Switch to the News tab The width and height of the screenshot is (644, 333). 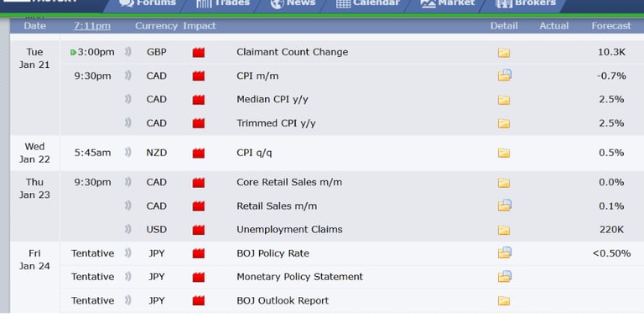point(293,3)
